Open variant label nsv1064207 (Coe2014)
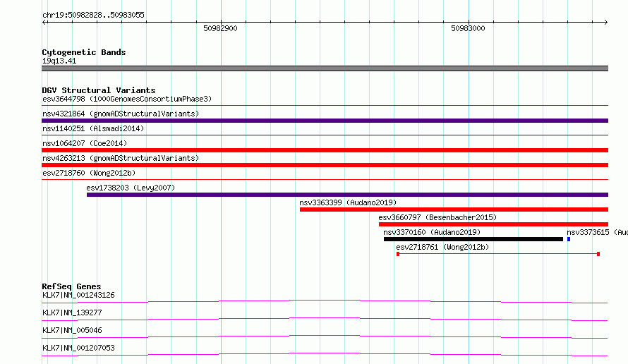Image resolution: width=628 pixels, height=364 pixels. tap(85, 143)
